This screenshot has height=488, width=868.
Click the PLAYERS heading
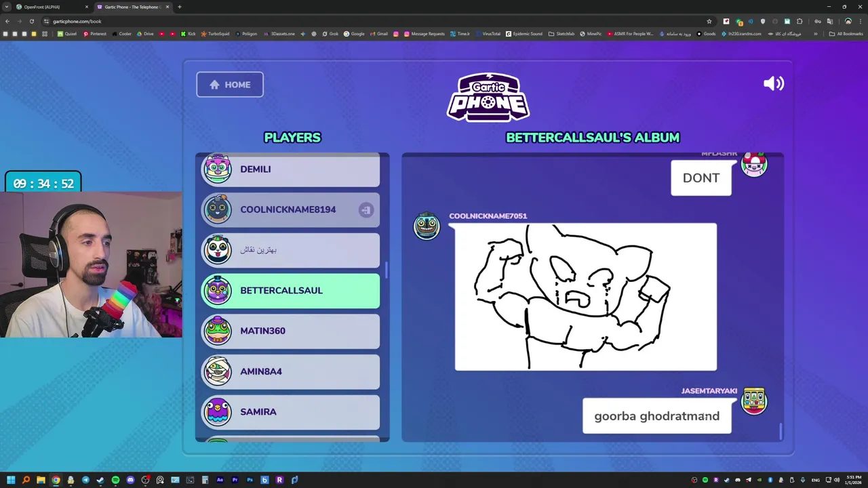[292, 138]
